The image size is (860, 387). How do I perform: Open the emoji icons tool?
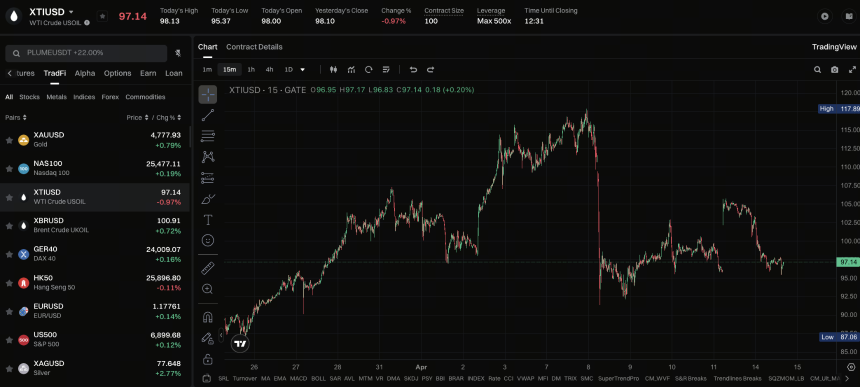[x=208, y=240]
